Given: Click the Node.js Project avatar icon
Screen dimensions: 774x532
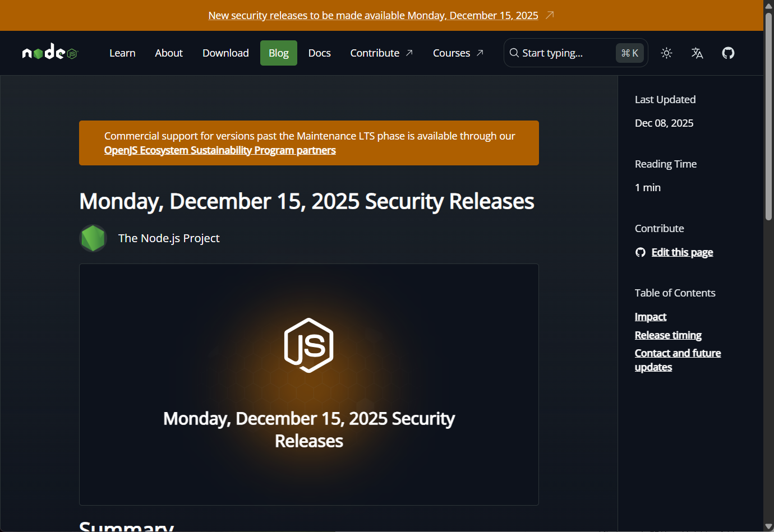Looking at the screenshot, I should click(93, 238).
